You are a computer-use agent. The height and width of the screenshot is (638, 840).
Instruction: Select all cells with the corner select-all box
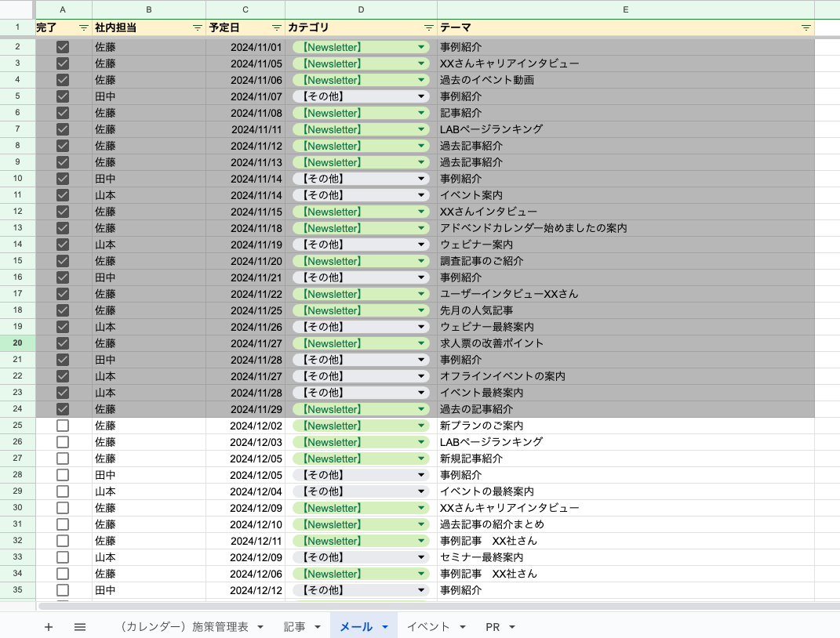[x=17, y=9]
